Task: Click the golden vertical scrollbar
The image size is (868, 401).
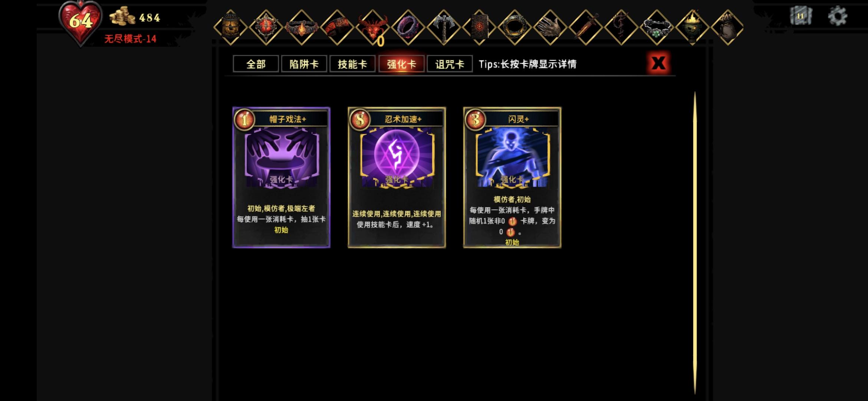Action: (x=695, y=243)
